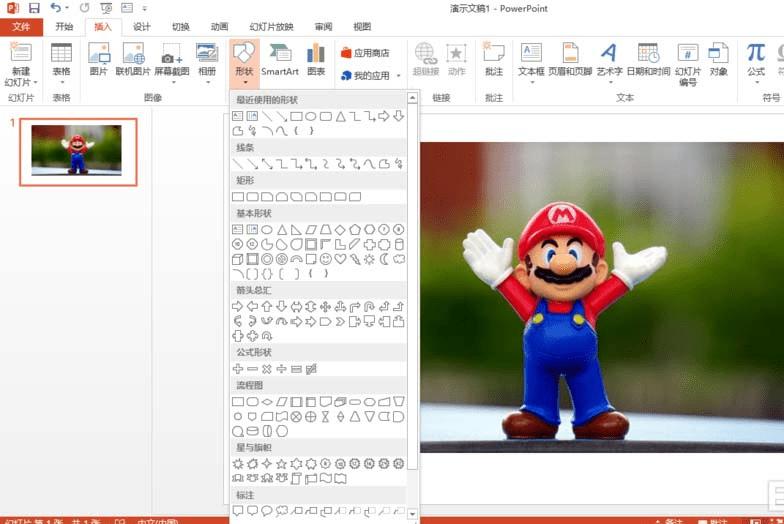Image resolution: width=784 pixels, height=524 pixels.
Task: Save the presentation from quick access toolbar
Action: tap(33, 8)
